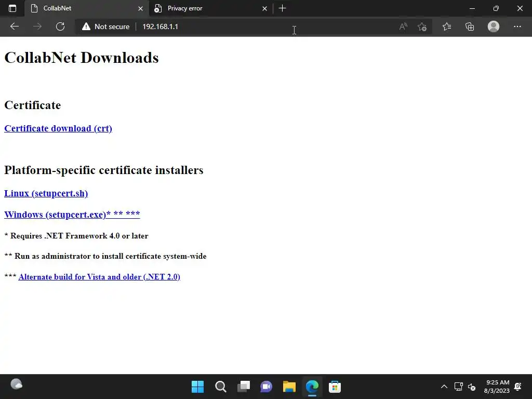Open Read aloud from address bar
Screen dimensions: 532x399
[x=403, y=26]
